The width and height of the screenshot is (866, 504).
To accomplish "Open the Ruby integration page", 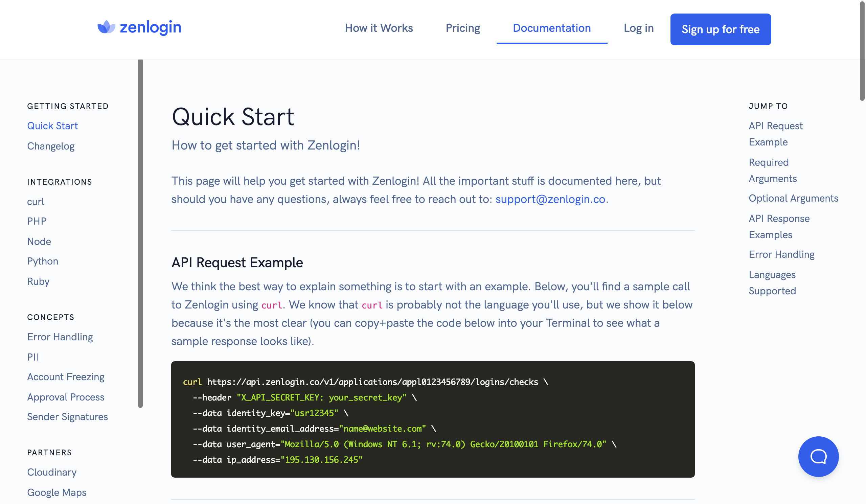I will [39, 281].
